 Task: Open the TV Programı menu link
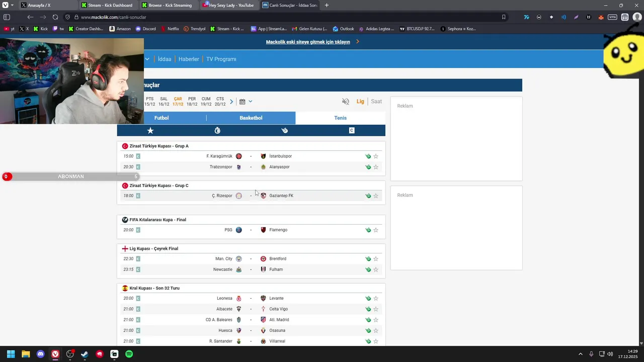tap(221, 59)
